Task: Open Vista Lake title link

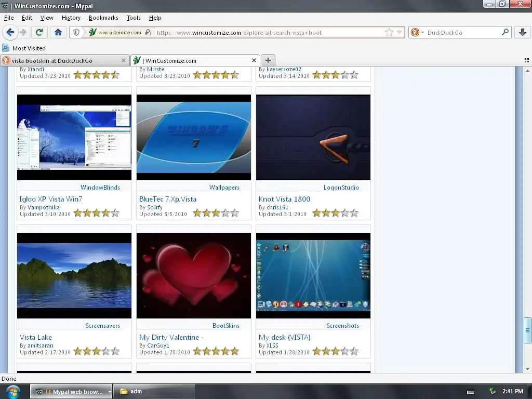Action: 36,337
